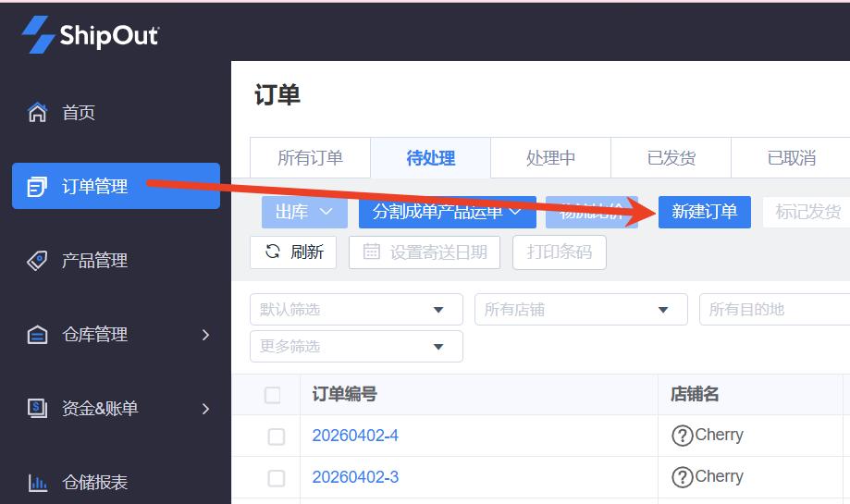The height and width of the screenshot is (504, 850).
Task: Open 产品管理 tag icon
Action: (37, 261)
